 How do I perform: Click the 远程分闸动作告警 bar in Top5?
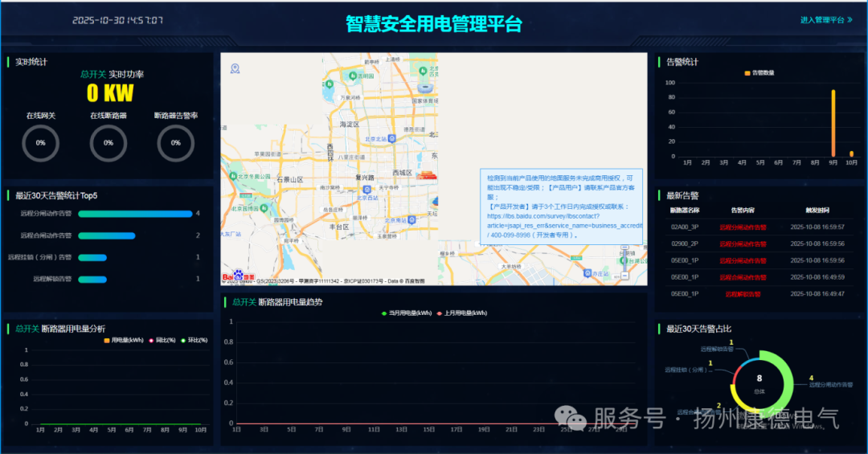[135, 214]
